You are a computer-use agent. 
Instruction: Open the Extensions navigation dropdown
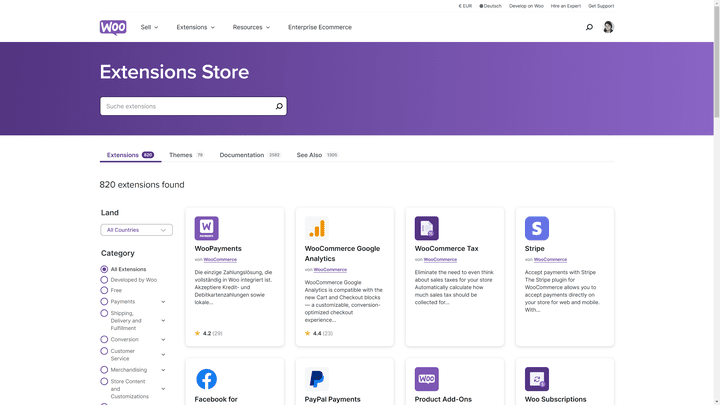pos(196,27)
